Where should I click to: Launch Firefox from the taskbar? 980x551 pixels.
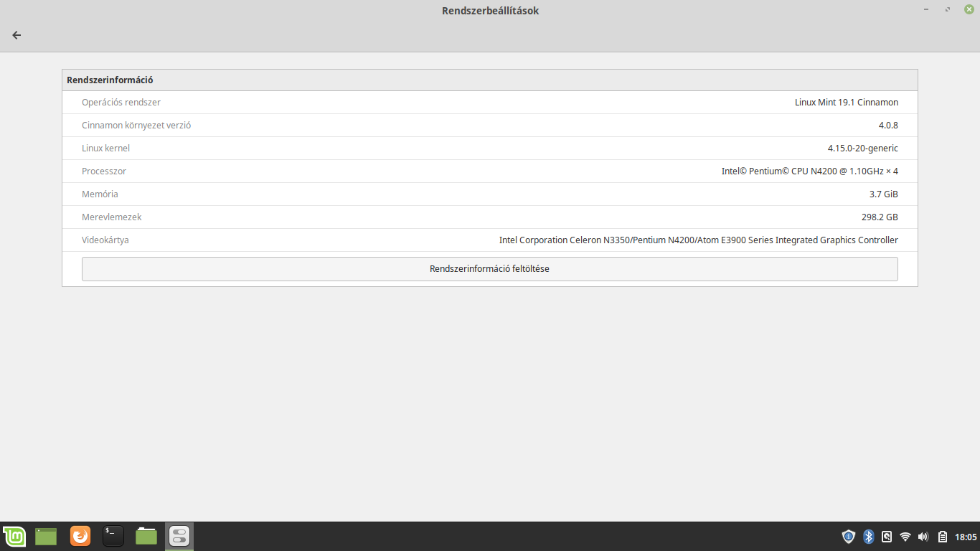pyautogui.click(x=80, y=536)
